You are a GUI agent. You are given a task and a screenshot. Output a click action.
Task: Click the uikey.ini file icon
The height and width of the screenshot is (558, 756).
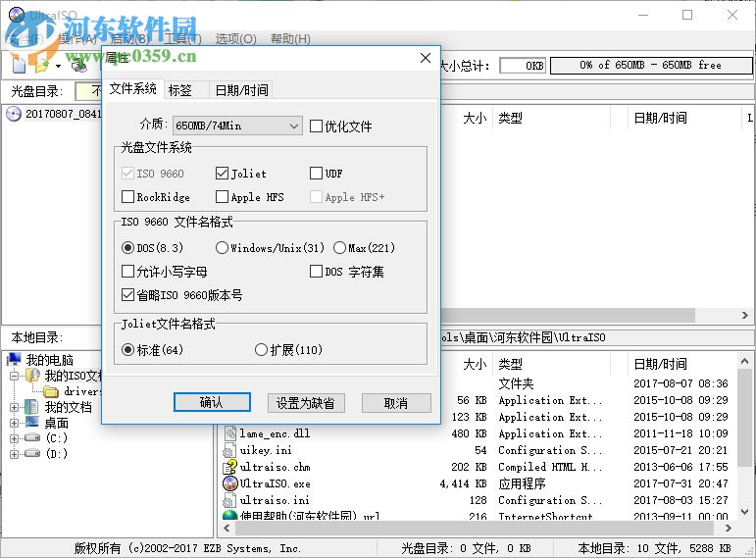229,450
